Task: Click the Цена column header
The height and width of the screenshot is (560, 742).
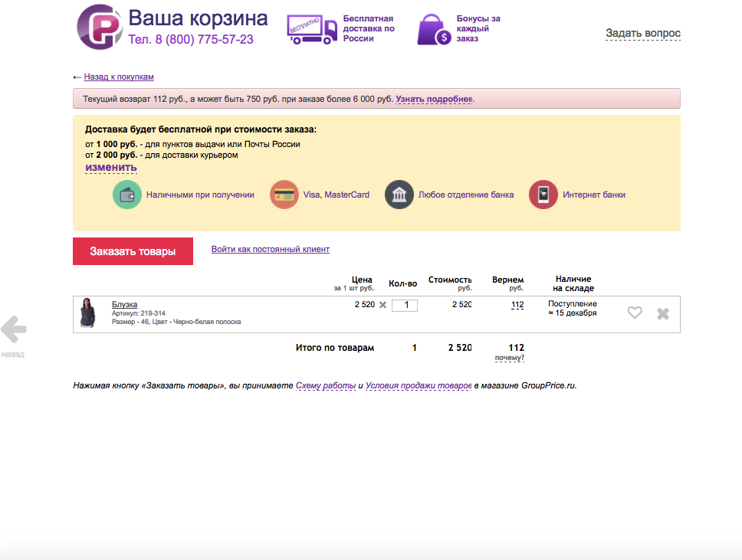Action: (362, 280)
